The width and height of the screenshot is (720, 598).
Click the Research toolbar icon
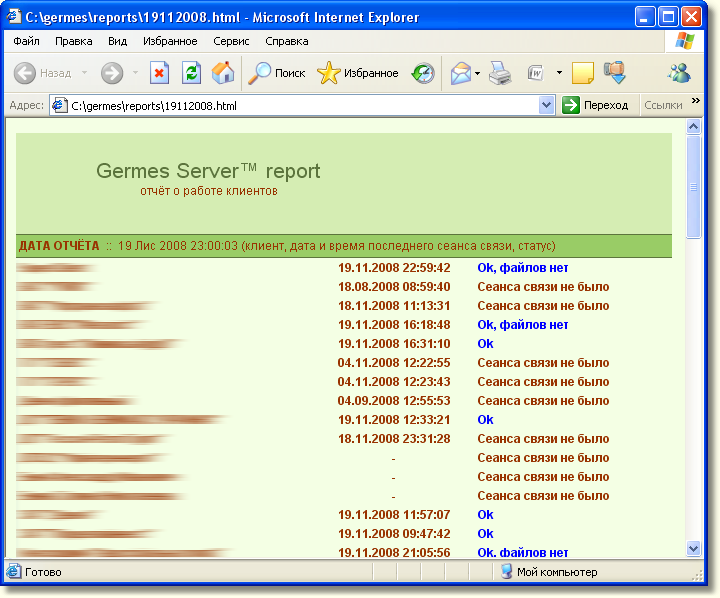615,73
